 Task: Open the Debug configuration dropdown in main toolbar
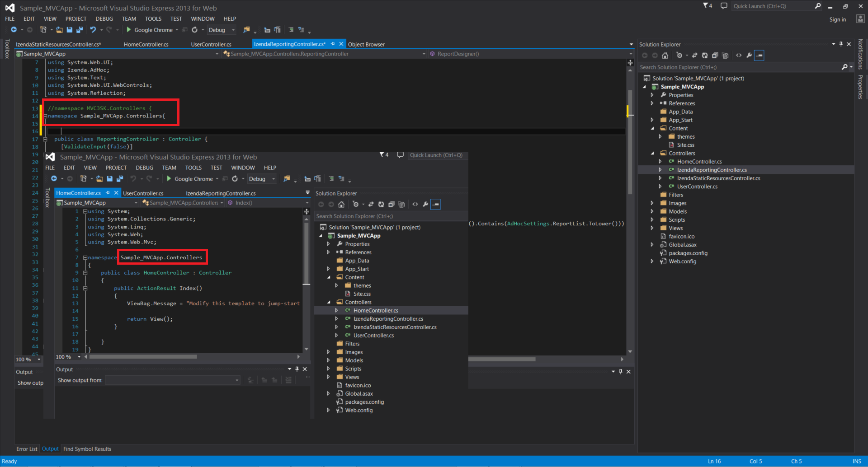(x=222, y=30)
